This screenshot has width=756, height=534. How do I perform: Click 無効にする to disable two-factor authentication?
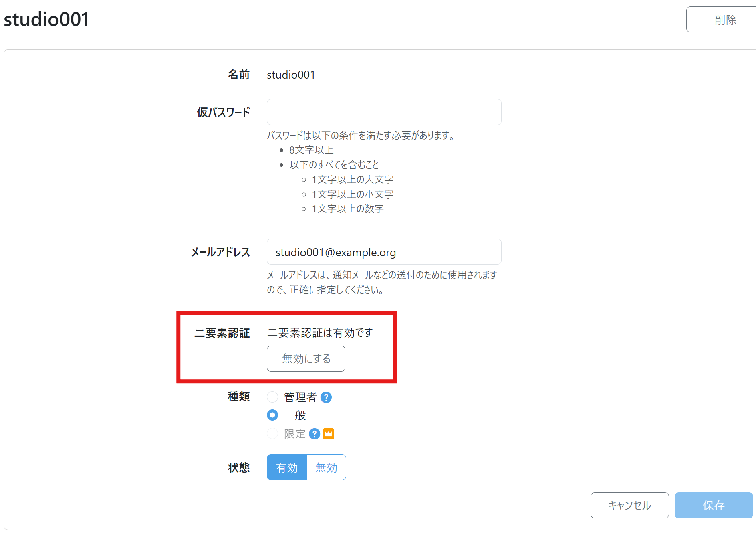pyautogui.click(x=306, y=358)
